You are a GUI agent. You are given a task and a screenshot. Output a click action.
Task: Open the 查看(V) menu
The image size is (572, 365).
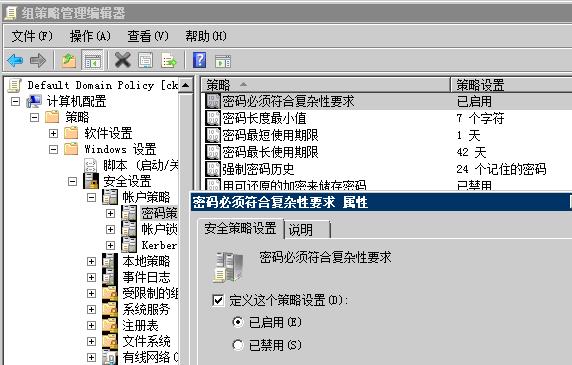point(148,36)
